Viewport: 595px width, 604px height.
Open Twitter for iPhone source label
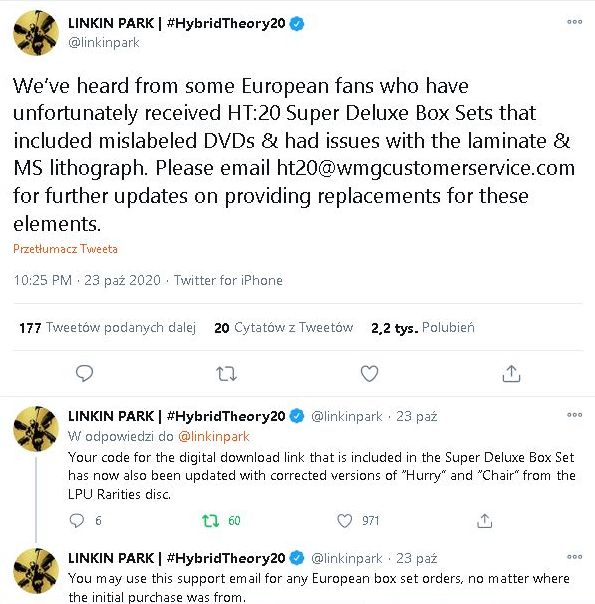tap(228, 280)
